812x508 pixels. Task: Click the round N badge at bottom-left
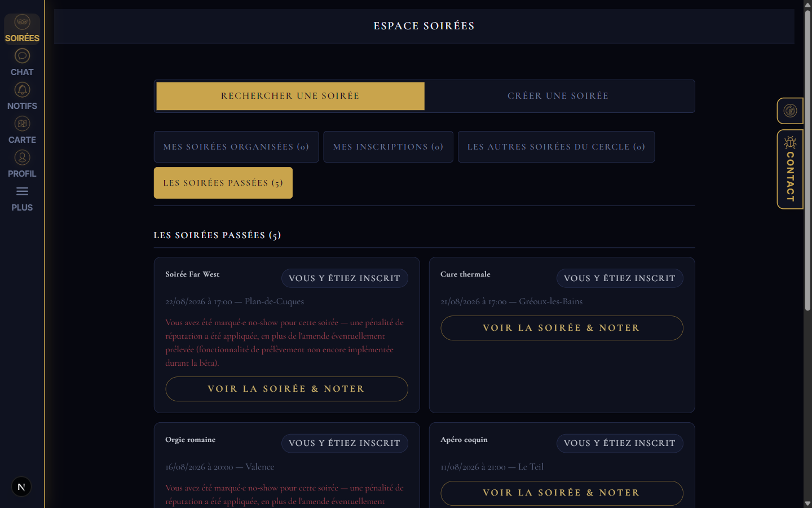tap(21, 487)
